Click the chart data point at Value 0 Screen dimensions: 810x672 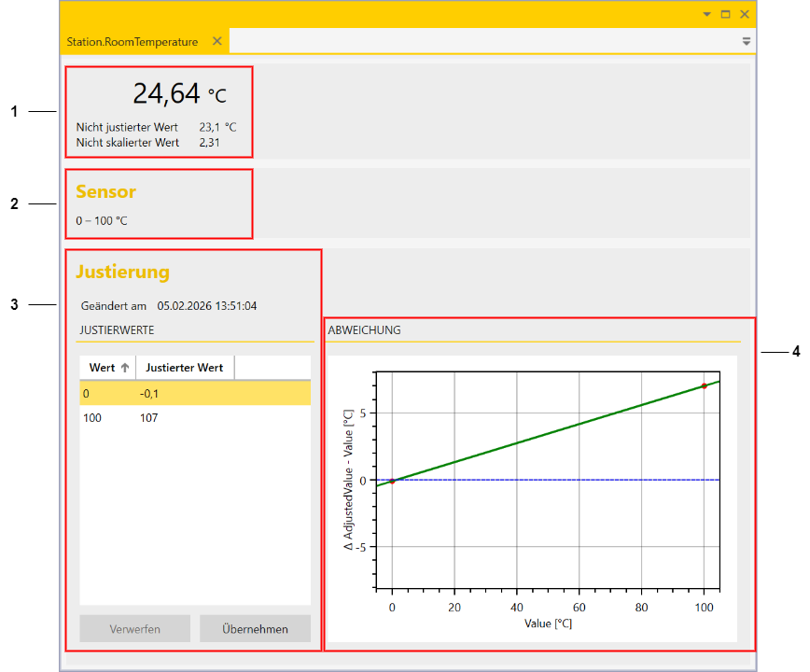[392, 481]
